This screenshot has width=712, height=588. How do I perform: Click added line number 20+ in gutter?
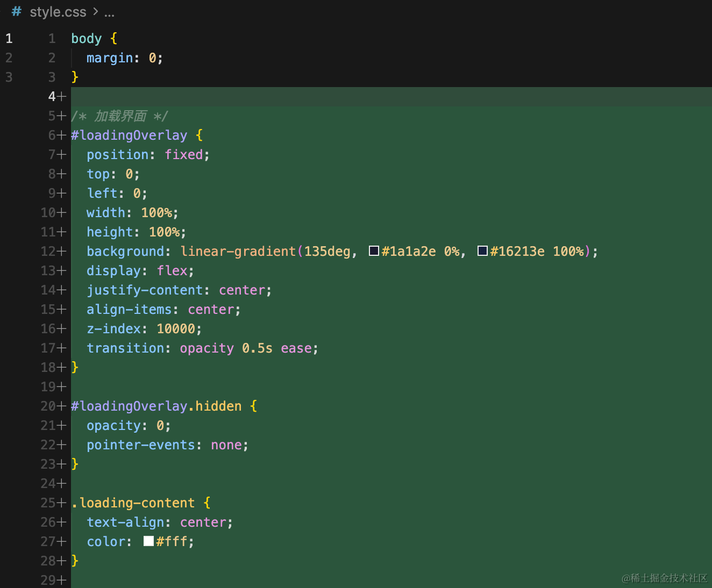coord(53,406)
